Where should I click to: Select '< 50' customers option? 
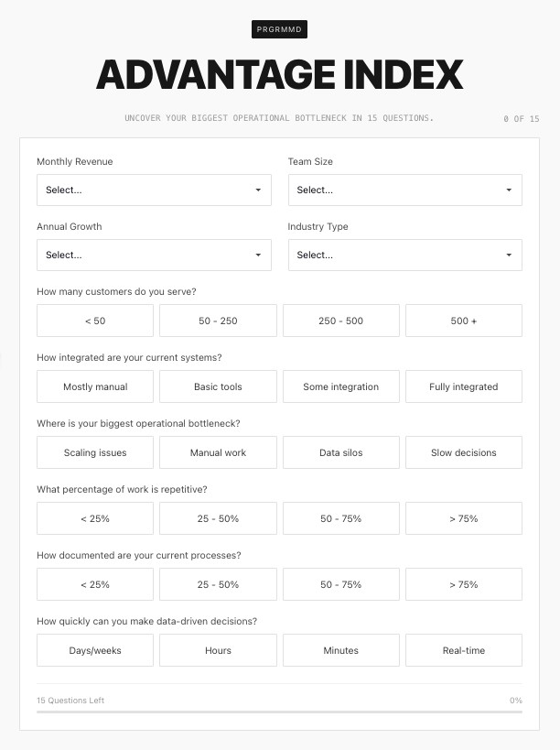(95, 321)
